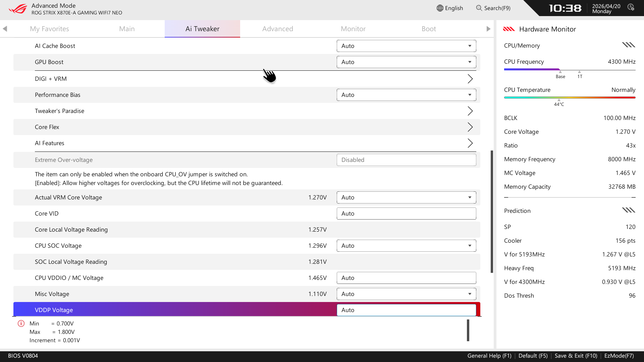The image size is (644, 362).
Task: Switch to the Monitor tab
Action: pyautogui.click(x=353, y=29)
